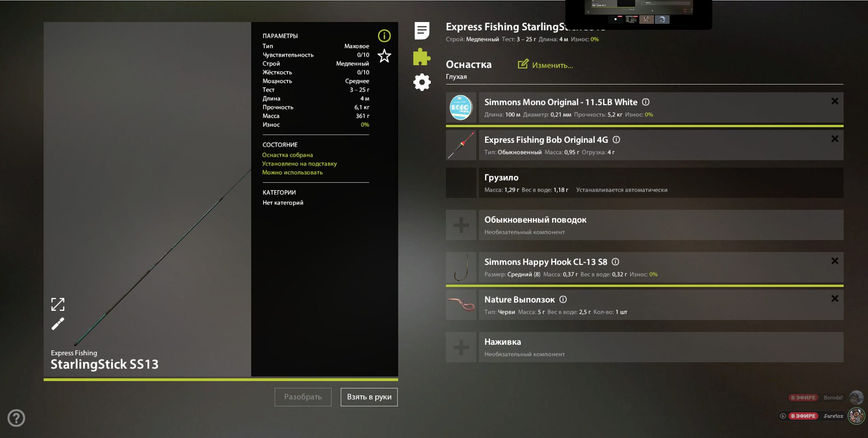Click the Взять в руки button
This screenshot has width=868, height=438.
[369, 397]
